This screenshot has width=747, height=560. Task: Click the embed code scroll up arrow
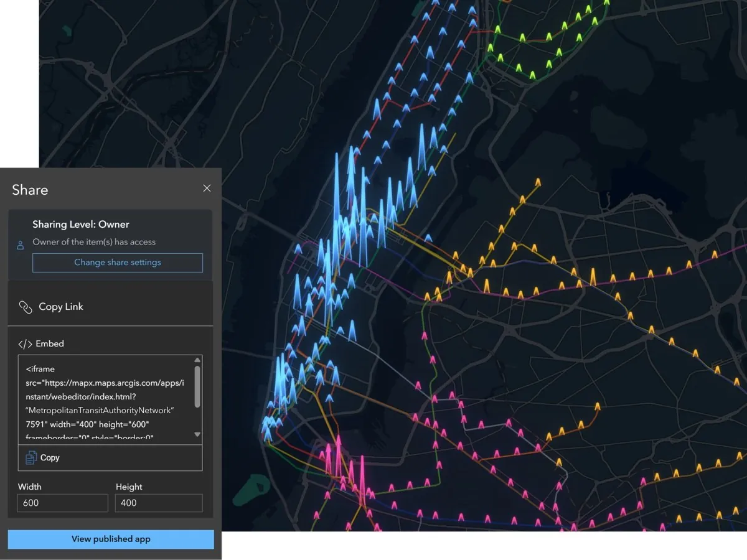pos(197,360)
